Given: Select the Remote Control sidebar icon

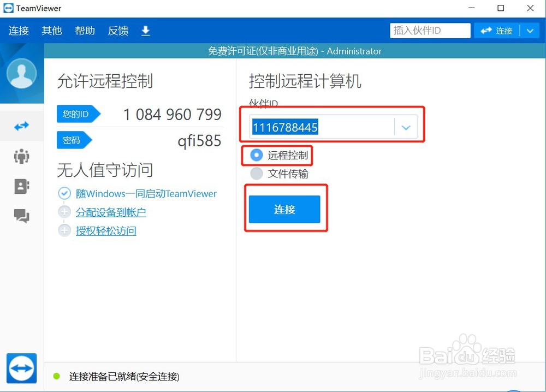Looking at the screenshot, I should 22,126.
